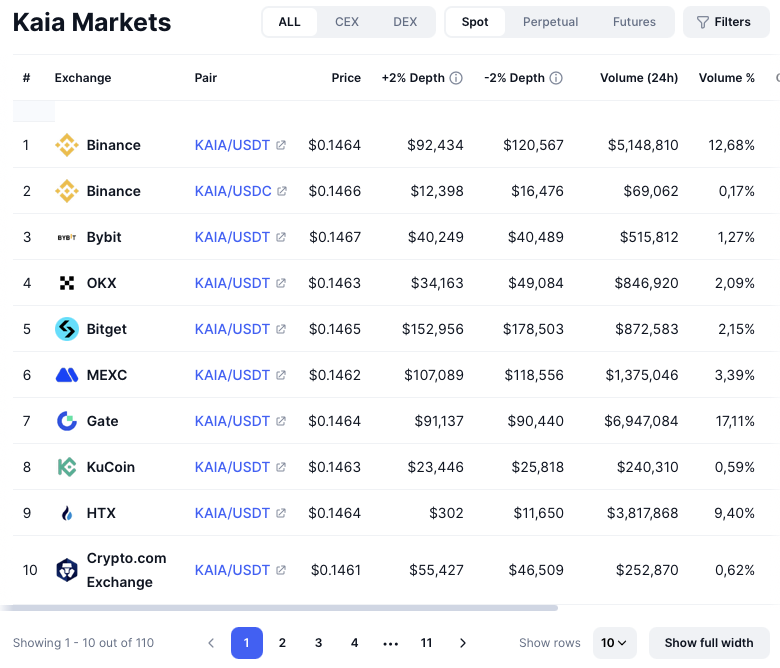Open MEXC exchange name
Screen dimensions: 780x668
pos(107,375)
